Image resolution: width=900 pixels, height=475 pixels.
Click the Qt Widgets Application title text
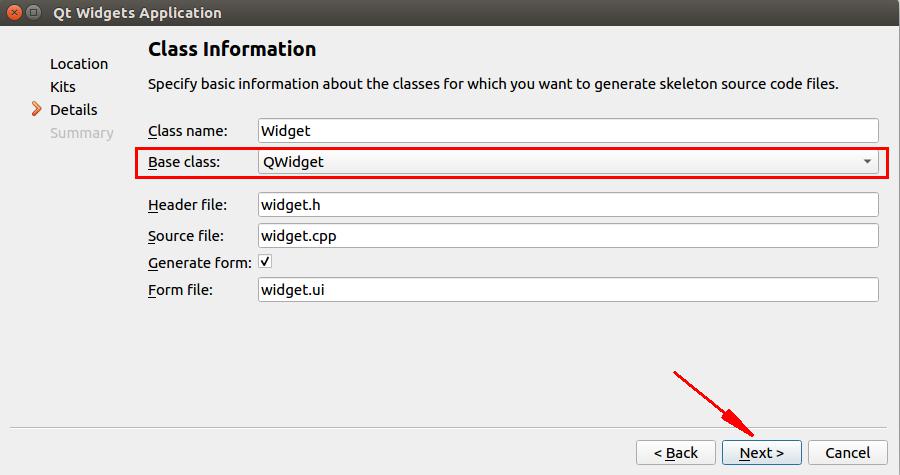(x=137, y=13)
